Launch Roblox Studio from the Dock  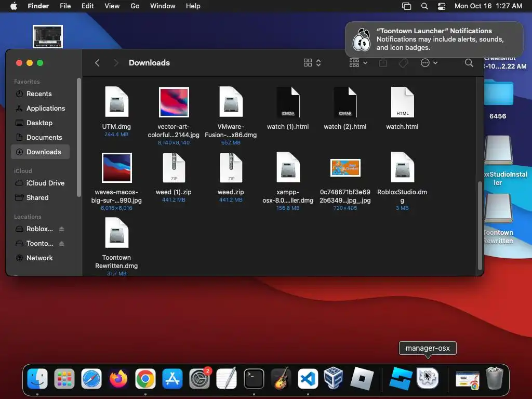pyautogui.click(x=401, y=378)
